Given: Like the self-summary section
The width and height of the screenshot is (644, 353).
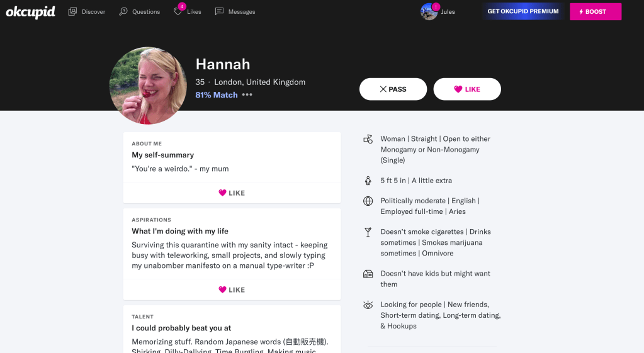Looking at the screenshot, I should click(x=232, y=193).
